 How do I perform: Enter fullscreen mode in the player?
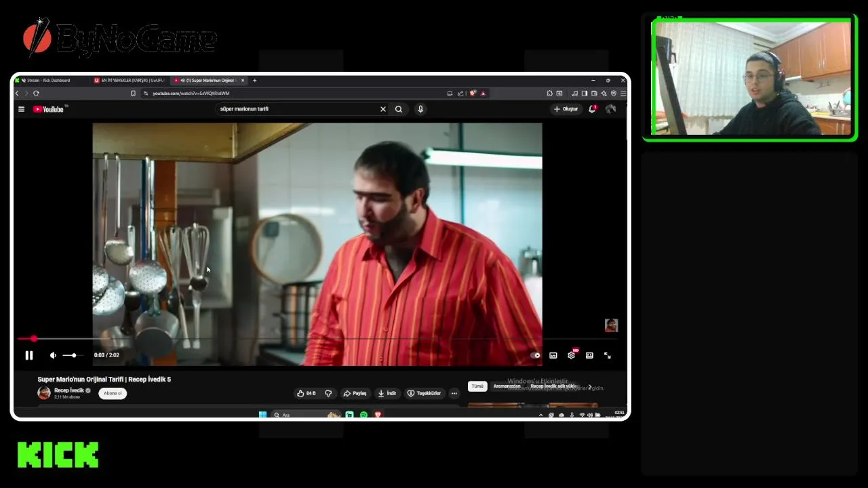[608, 355]
